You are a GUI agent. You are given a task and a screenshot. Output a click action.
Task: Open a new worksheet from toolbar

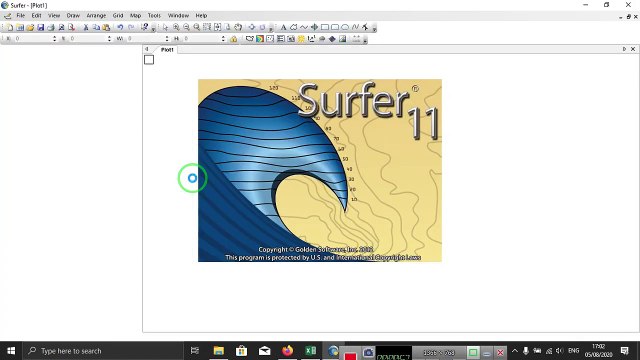coord(20,27)
